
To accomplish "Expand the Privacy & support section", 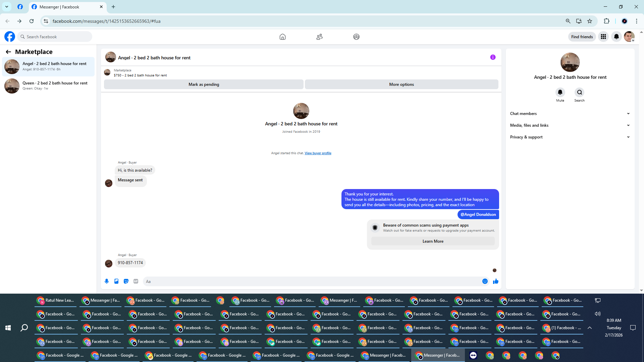I will click(x=570, y=137).
